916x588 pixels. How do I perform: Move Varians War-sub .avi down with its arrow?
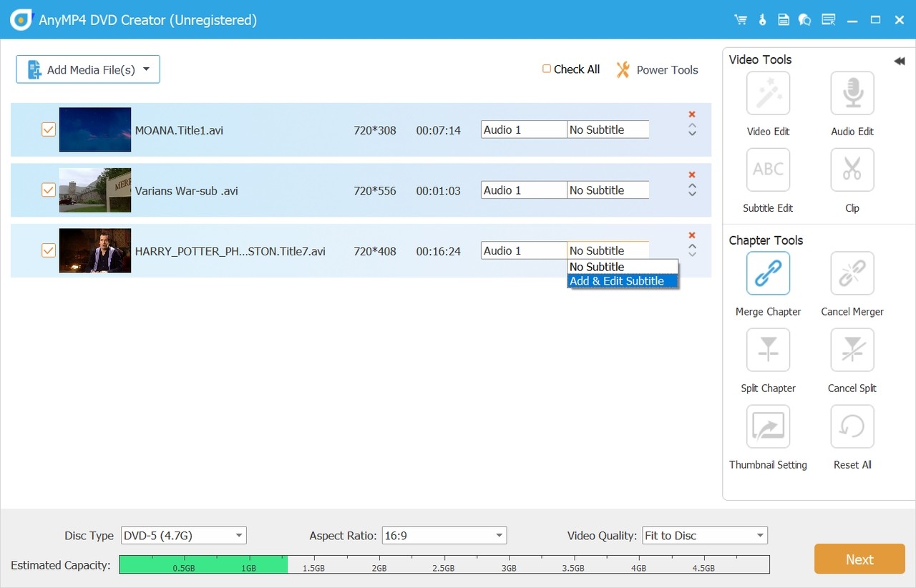[692, 194]
